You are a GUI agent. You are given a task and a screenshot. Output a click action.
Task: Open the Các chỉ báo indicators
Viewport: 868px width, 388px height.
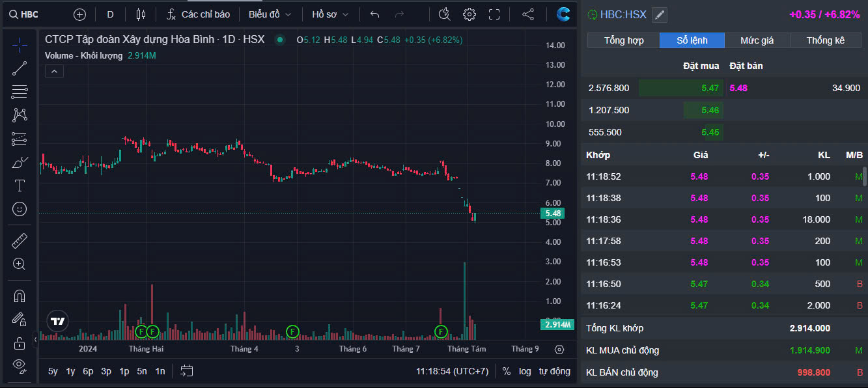click(198, 14)
